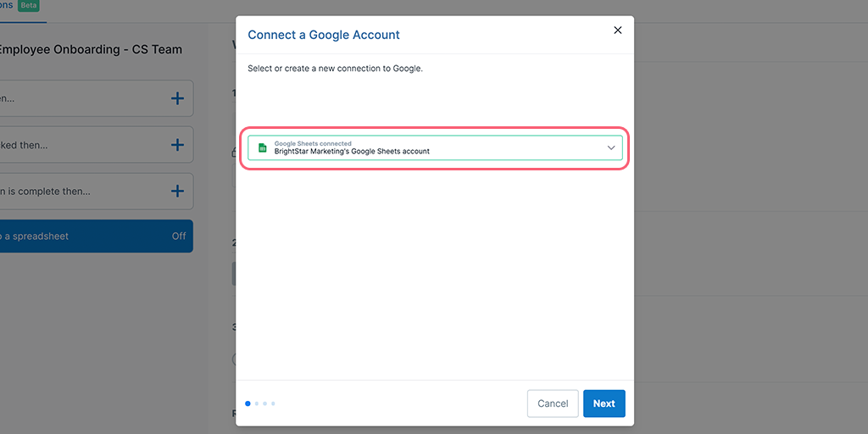Expand account list with the chevron arrow
This screenshot has height=434, width=868.
pyautogui.click(x=611, y=147)
